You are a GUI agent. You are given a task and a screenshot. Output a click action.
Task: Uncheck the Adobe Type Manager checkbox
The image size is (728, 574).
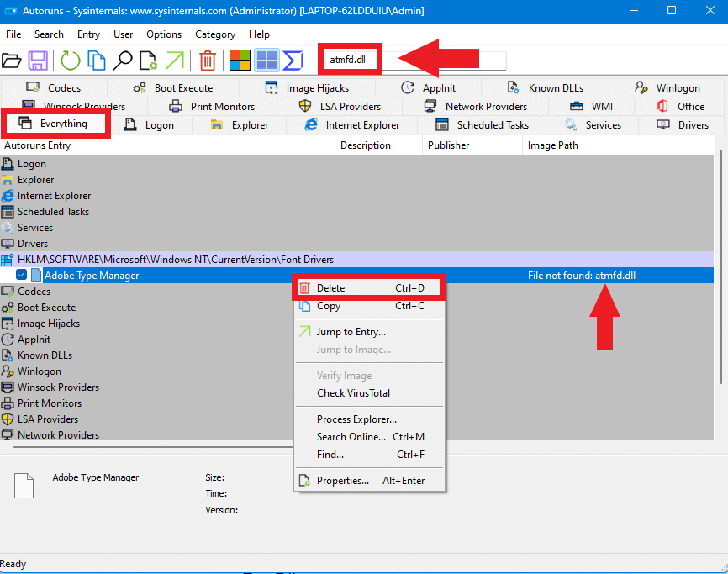click(21, 275)
